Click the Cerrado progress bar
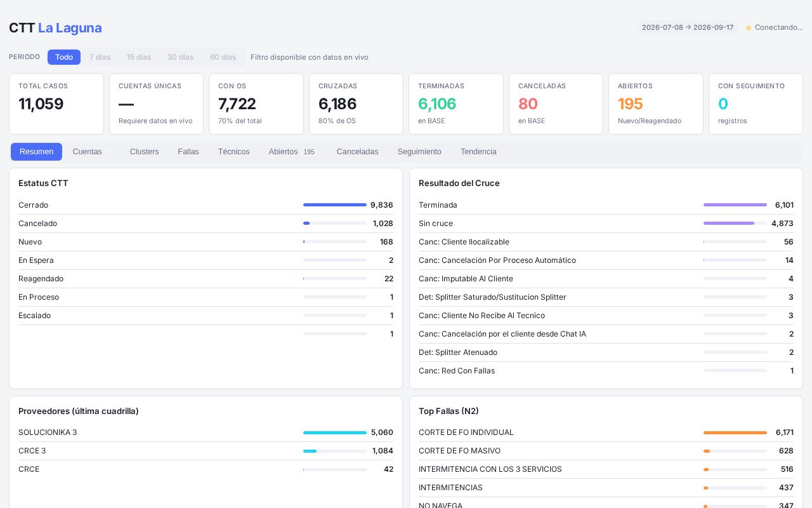The image size is (812, 508). point(335,205)
